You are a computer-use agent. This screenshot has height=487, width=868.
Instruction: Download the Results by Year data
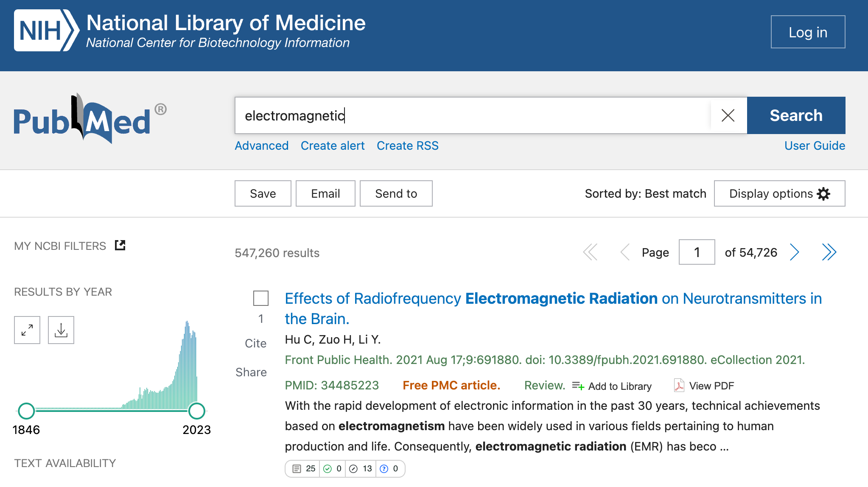(61, 330)
